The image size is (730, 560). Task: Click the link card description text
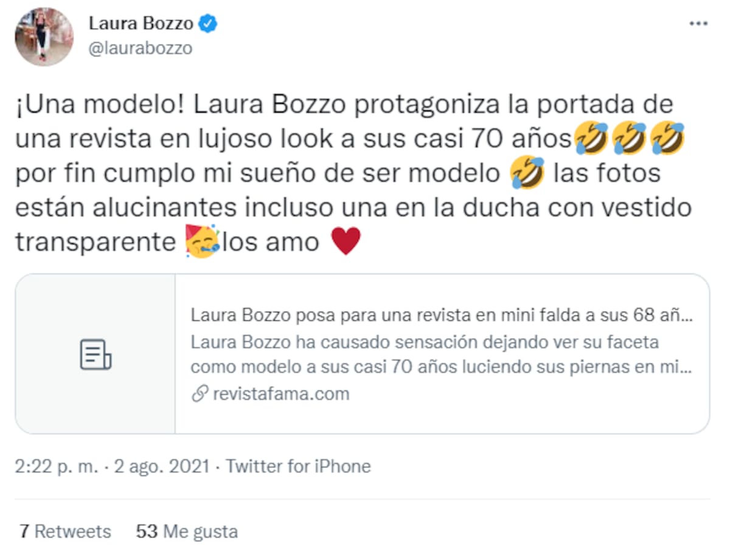442,355
